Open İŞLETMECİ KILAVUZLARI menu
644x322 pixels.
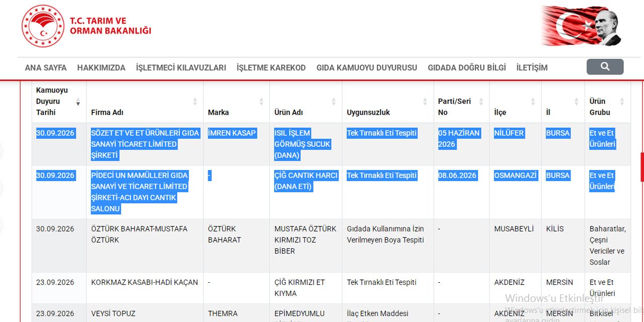[x=181, y=67]
